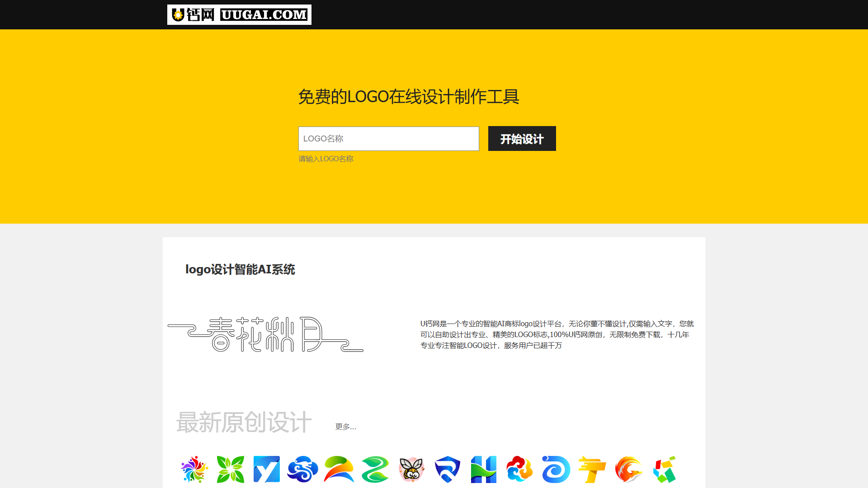
Task: Open the colorful geometric blocks logo
Action: [x=665, y=469]
